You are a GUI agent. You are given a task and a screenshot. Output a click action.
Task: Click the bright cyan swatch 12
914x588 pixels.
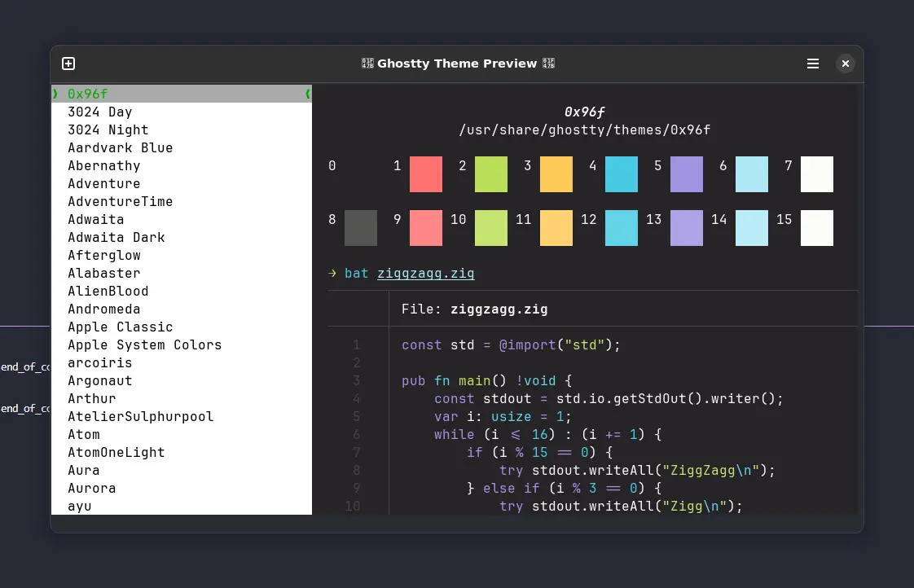[x=622, y=228]
